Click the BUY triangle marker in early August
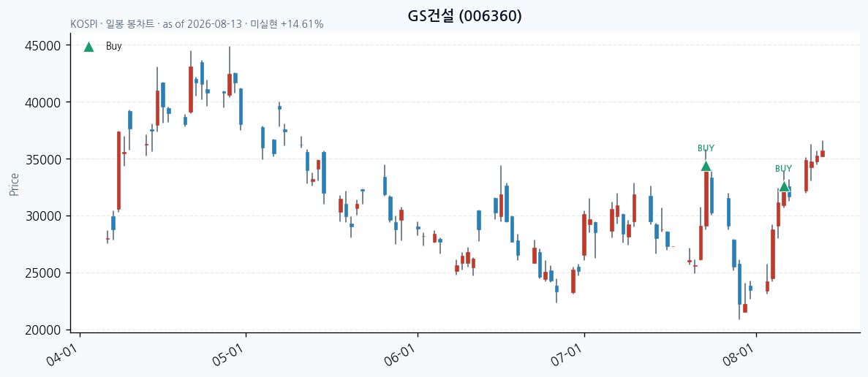 point(784,187)
